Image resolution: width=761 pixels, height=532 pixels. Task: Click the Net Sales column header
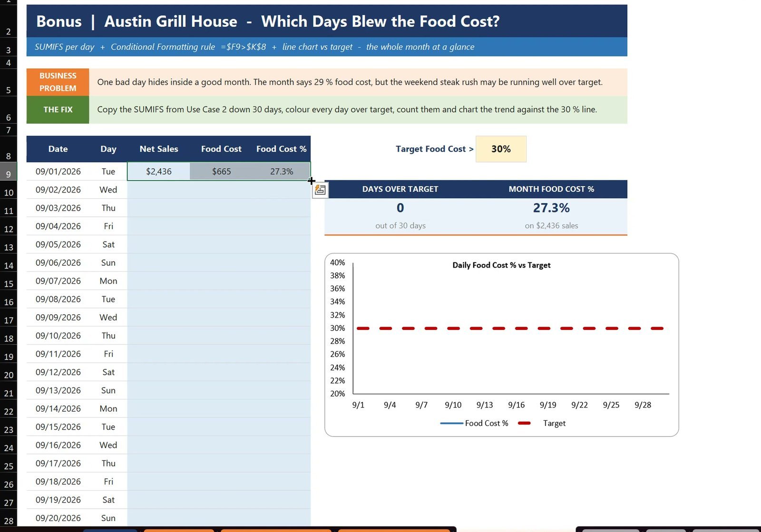[159, 149]
